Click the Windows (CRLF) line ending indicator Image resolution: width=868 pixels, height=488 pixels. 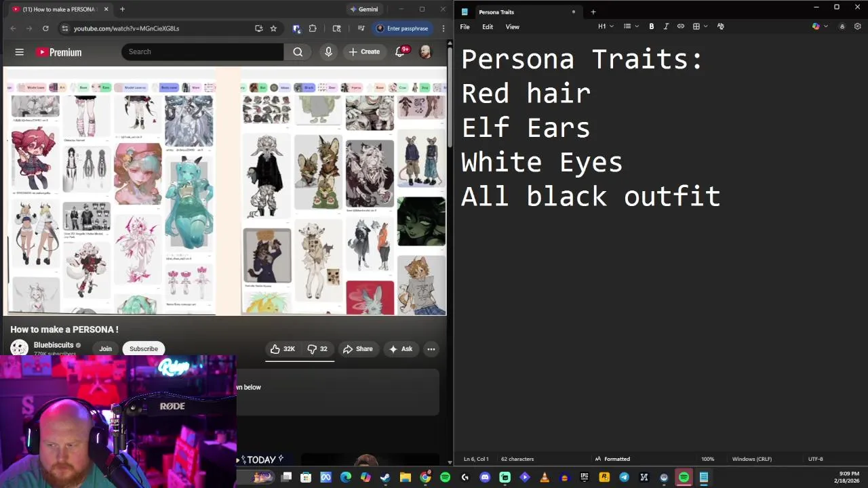752,459
